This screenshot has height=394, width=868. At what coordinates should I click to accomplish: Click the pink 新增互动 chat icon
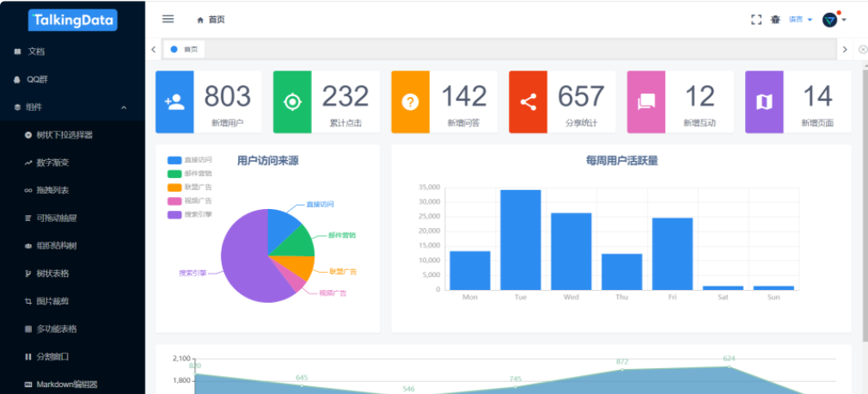point(646,102)
